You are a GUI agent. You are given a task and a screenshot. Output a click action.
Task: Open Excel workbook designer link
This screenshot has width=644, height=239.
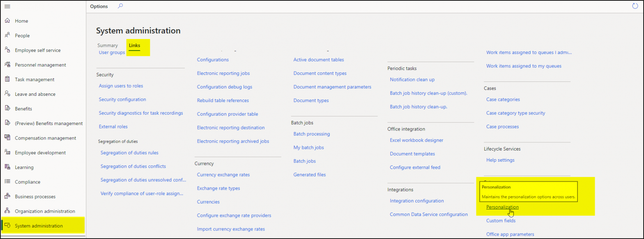(x=416, y=140)
